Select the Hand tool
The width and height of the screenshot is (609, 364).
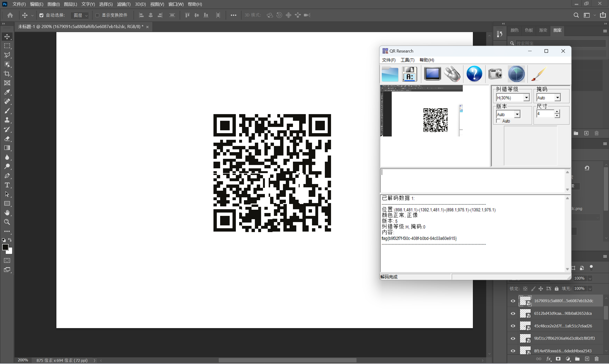[7, 213]
